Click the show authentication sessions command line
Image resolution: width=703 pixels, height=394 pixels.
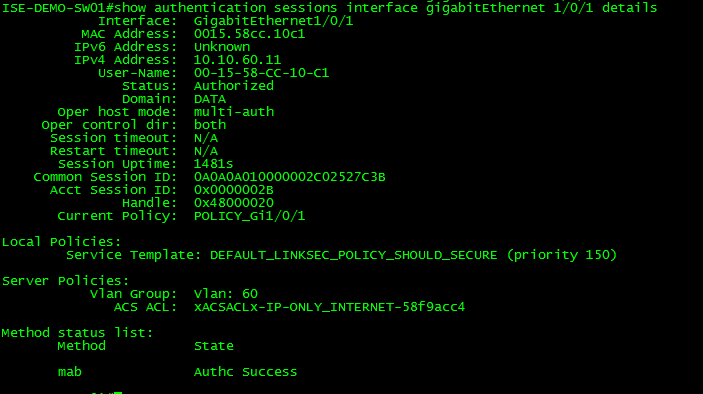pyautogui.click(x=330, y=8)
